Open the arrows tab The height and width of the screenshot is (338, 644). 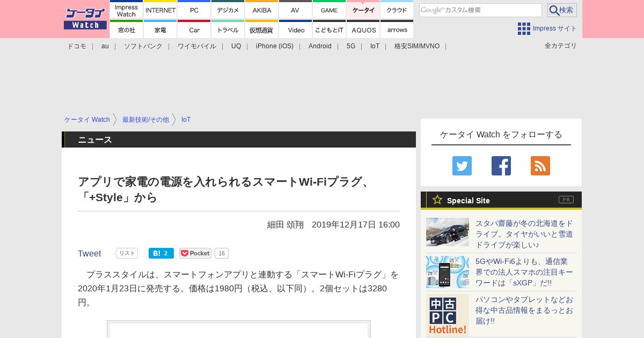click(x=397, y=30)
